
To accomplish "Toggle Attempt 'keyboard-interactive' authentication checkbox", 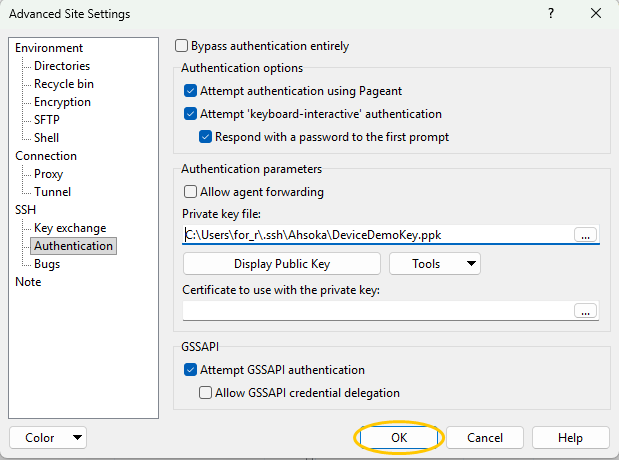I will tap(190, 114).
